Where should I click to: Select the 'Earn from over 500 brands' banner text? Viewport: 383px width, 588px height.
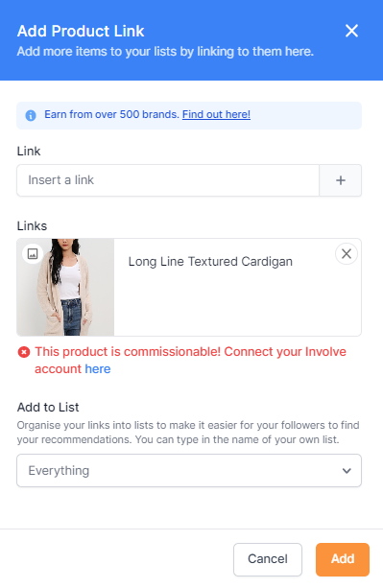pos(111,114)
